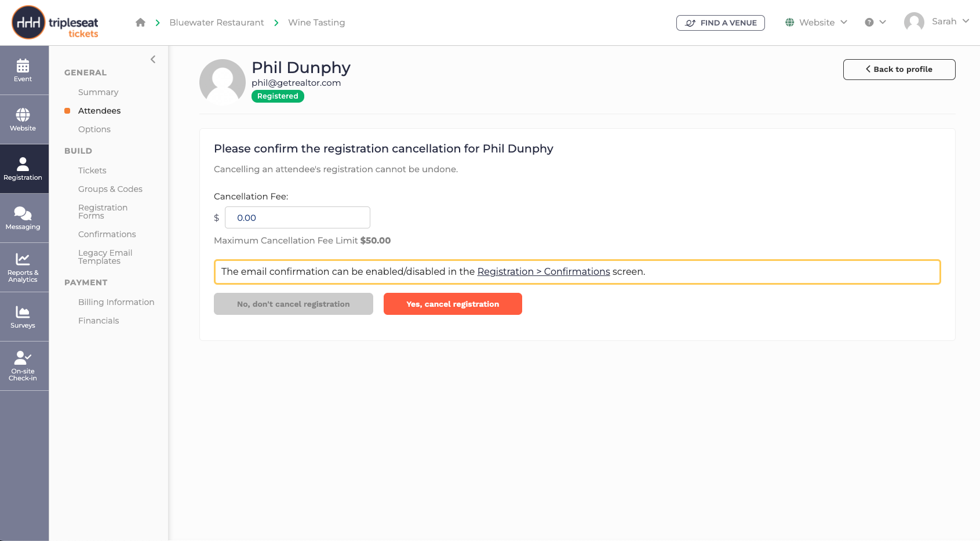Switch to the Summary section
The image size is (980, 541).
point(98,92)
